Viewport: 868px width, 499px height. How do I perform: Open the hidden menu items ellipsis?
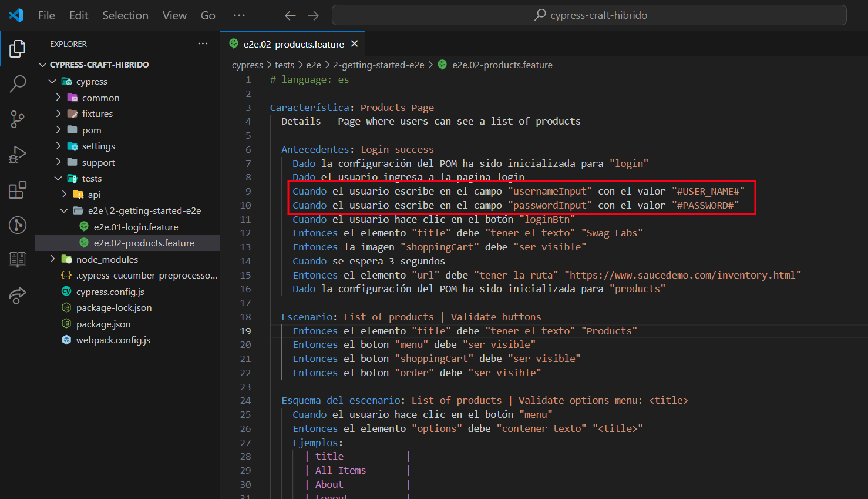(239, 15)
